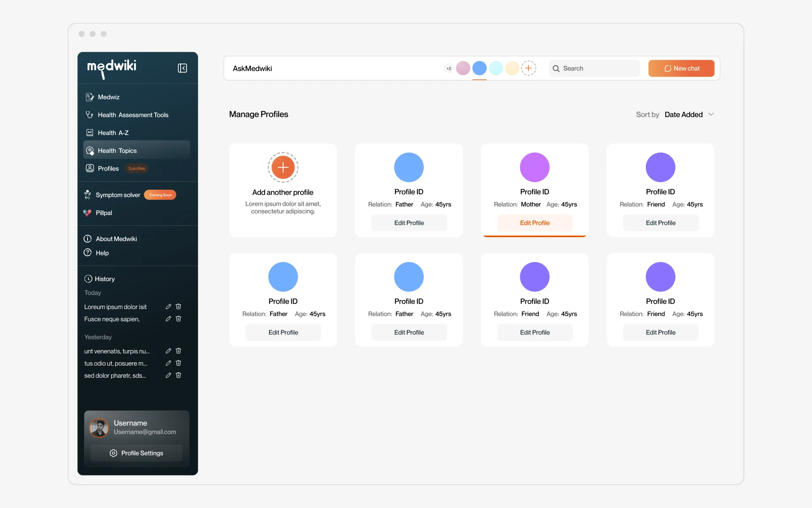This screenshot has width=812, height=508.
Task: Open the Profiles section
Action: coord(108,168)
